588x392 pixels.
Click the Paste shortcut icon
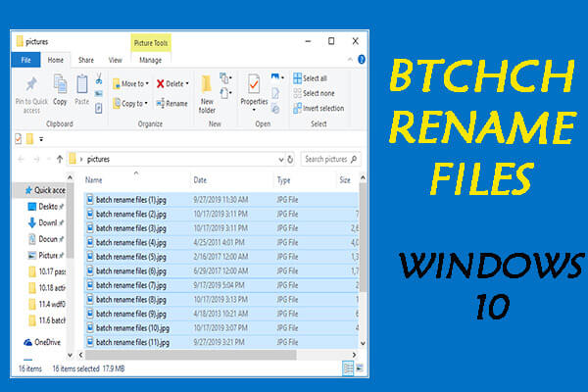pyautogui.click(x=99, y=109)
